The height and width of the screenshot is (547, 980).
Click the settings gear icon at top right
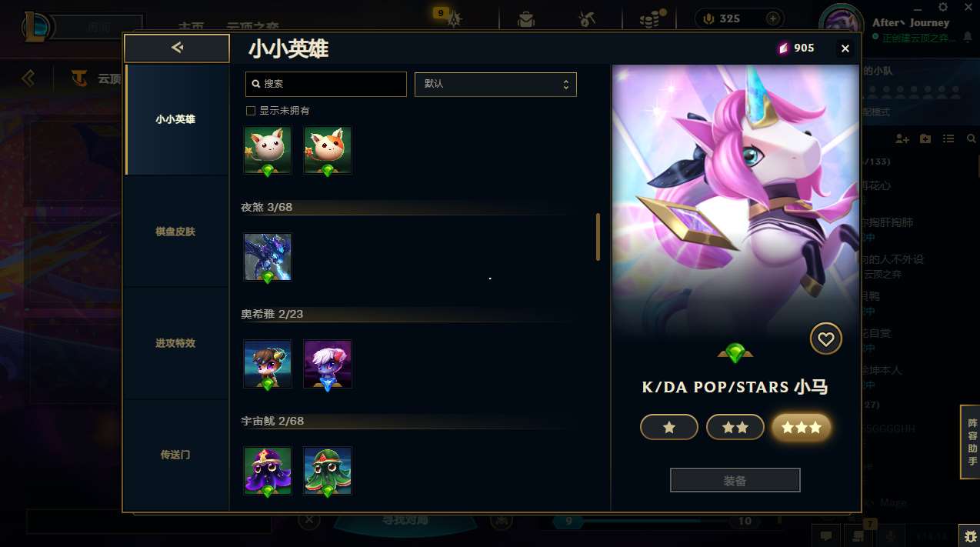[943, 7]
